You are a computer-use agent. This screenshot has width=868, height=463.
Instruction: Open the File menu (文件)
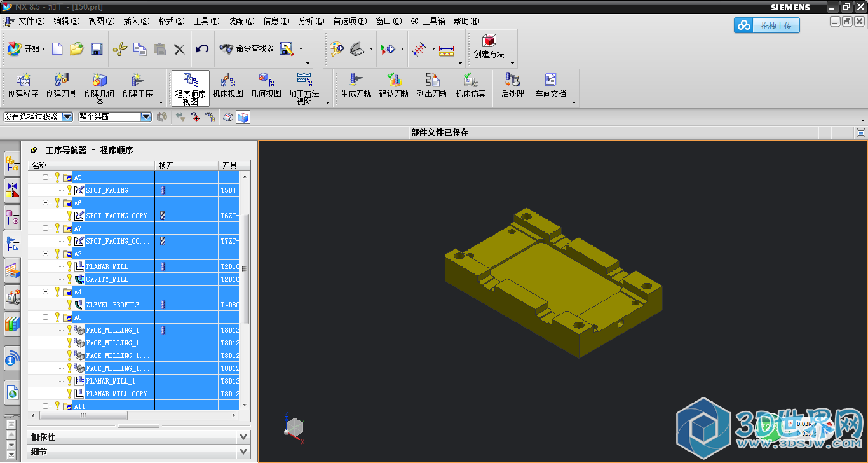point(31,21)
